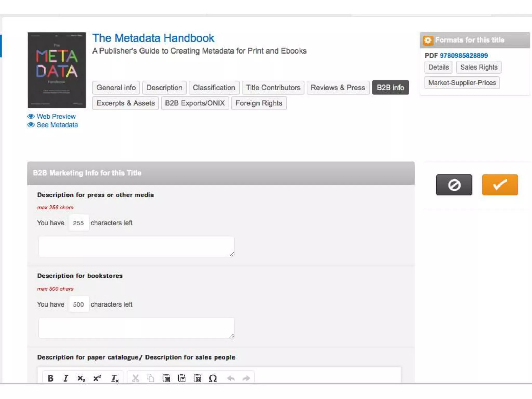Open the General info tab
This screenshot has width=532, height=399.
pyautogui.click(x=116, y=88)
